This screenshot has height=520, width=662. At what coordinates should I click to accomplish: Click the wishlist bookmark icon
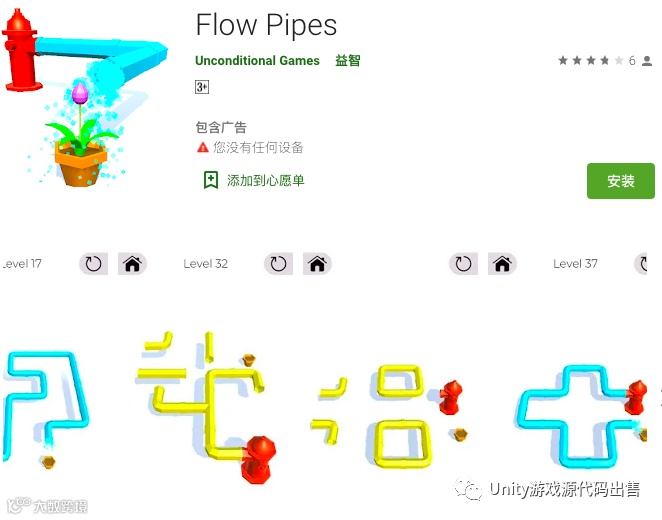click(x=211, y=180)
